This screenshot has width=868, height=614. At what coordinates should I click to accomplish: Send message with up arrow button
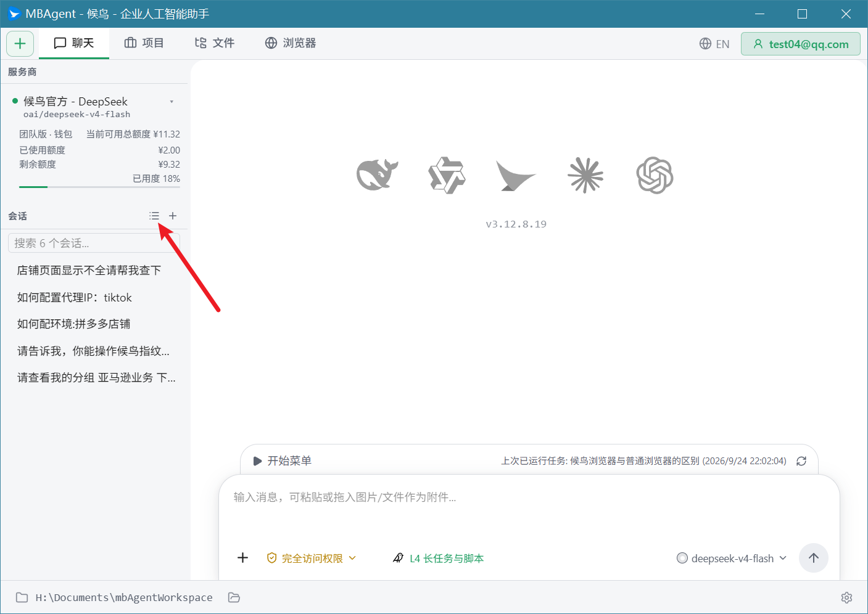click(x=814, y=558)
